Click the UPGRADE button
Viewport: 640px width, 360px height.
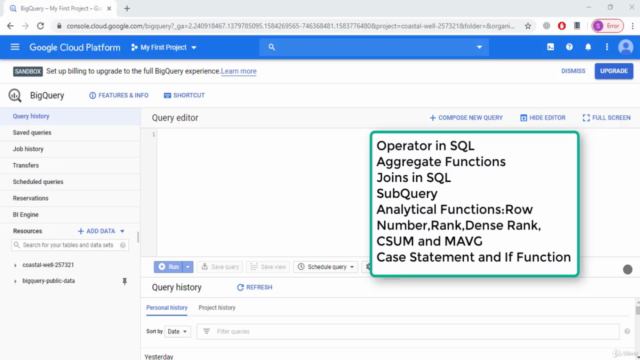(613, 71)
